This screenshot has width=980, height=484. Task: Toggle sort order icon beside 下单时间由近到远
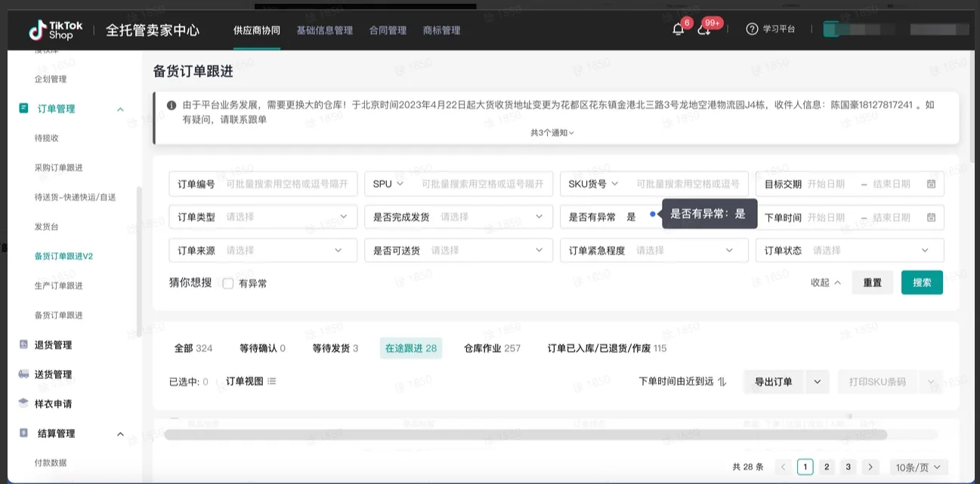pos(722,382)
